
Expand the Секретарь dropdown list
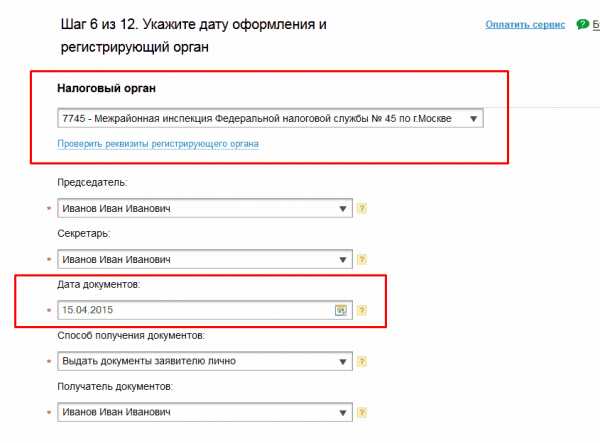(x=343, y=259)
